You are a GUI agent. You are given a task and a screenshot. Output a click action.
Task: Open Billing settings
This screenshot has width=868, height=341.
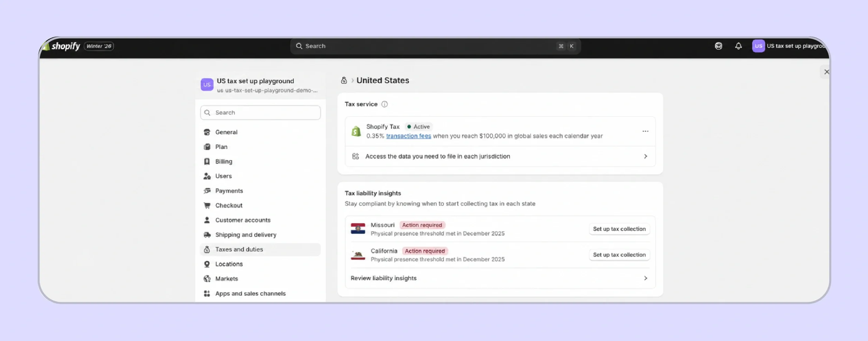tap(260, 161)
